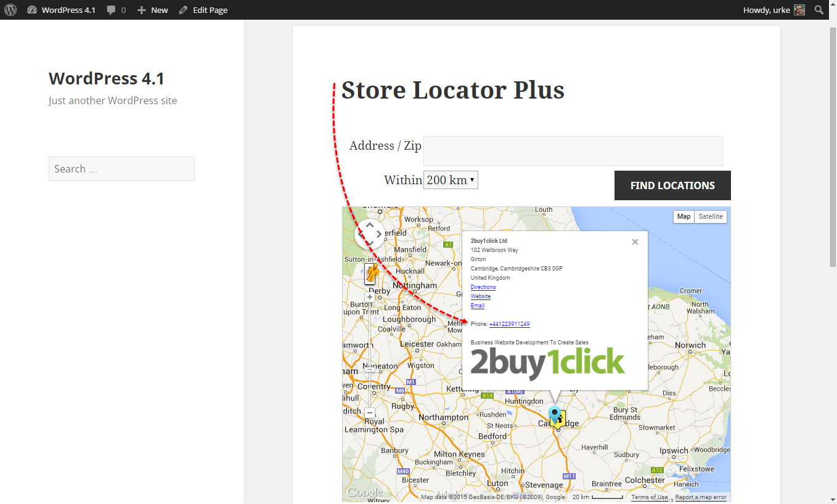Open the New content menu
This screenshot has height=504, width=837.
[x=152, y=10]
